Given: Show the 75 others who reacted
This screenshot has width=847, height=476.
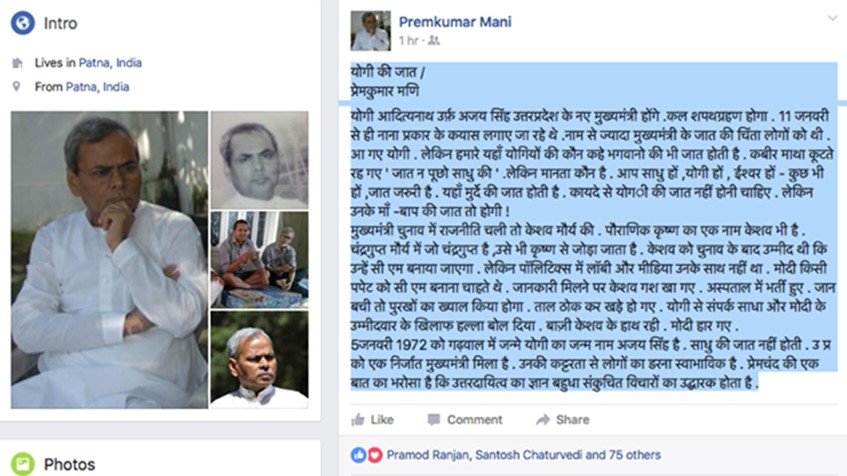Looking at the screenshot, I should click(634, 455).
